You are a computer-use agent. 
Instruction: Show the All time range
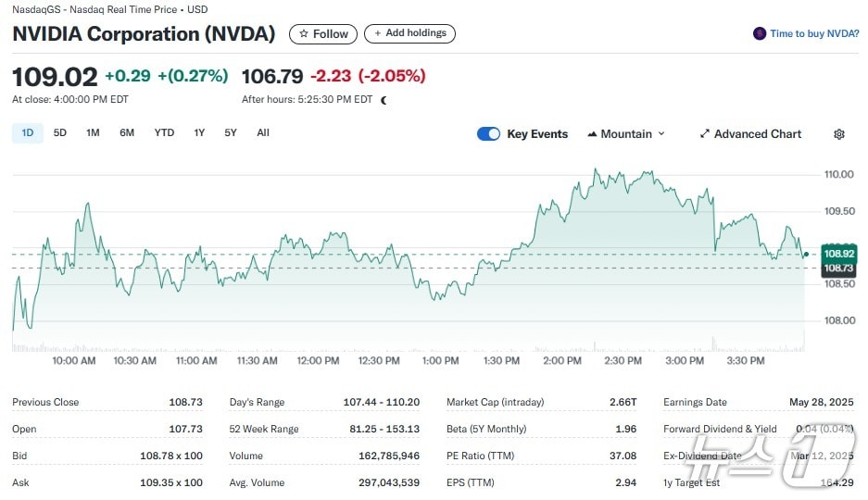coord(263,133)
